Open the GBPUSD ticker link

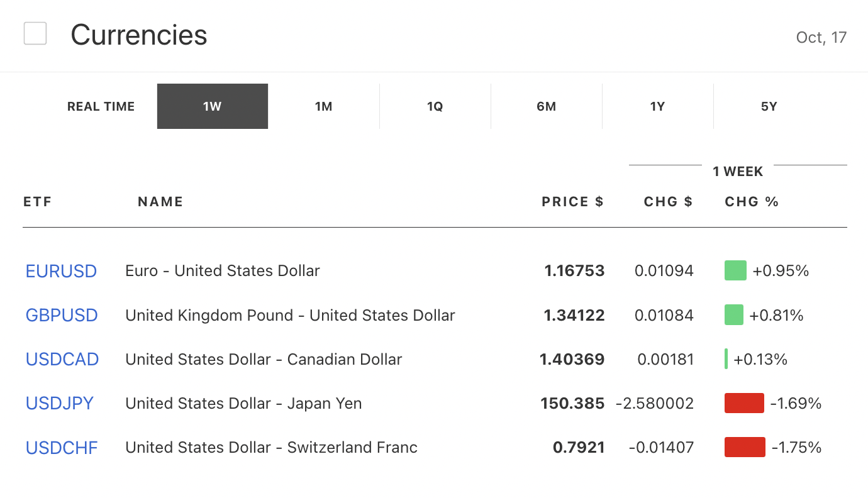coord(62,315)
